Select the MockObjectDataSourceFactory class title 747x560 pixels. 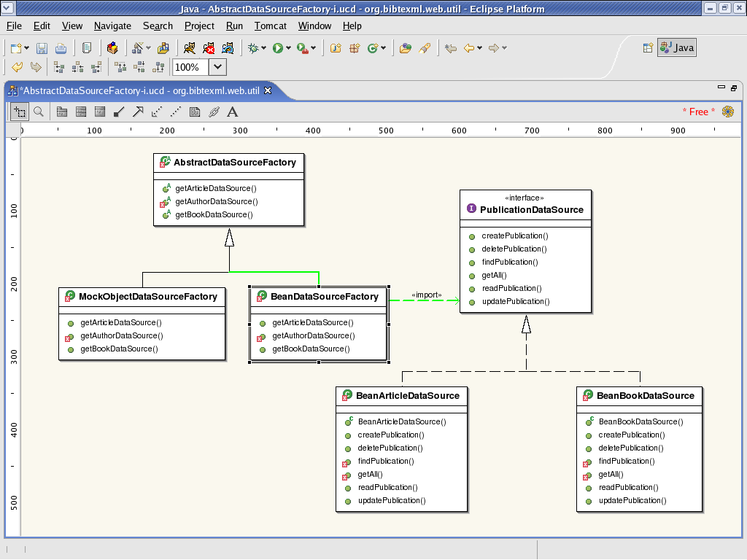(x=148, y=297)
